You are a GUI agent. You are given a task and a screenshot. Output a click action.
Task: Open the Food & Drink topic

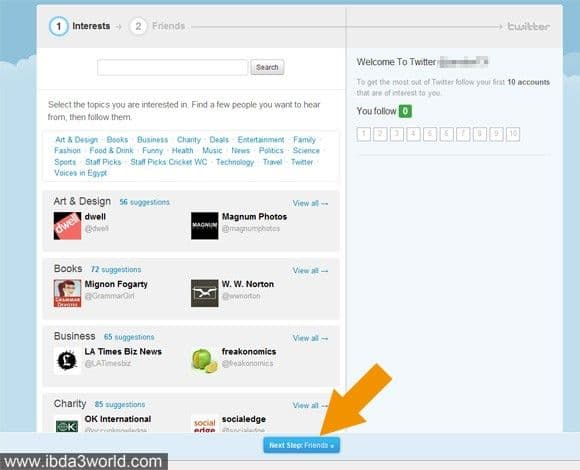111,151
